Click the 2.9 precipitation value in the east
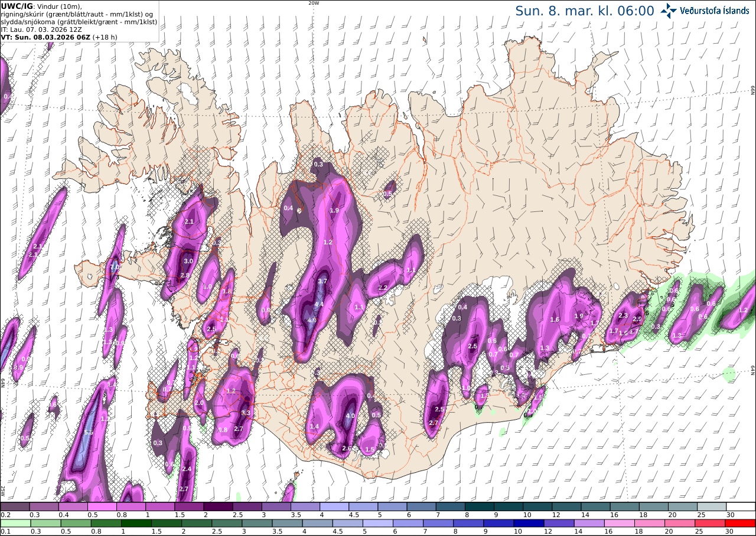 point(637,319)
